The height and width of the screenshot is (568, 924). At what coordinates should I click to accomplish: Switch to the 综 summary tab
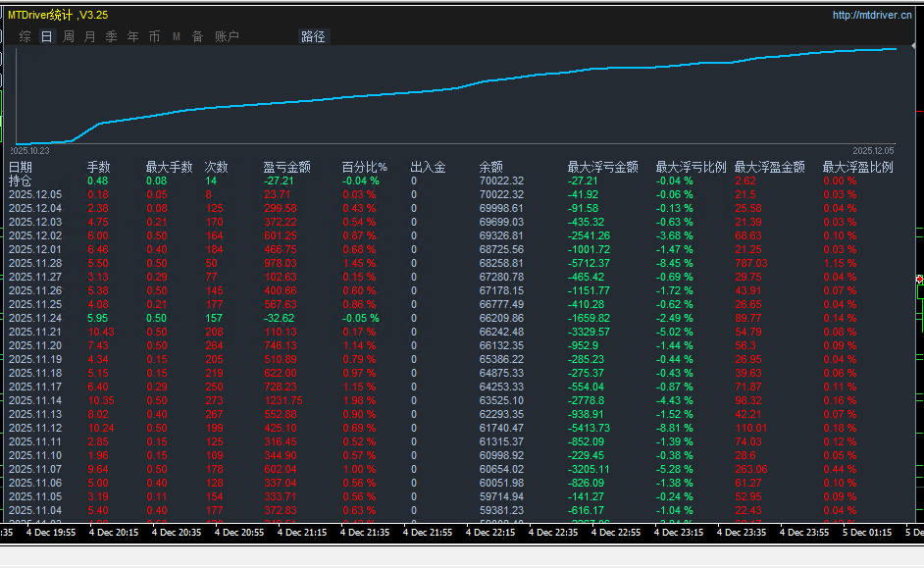[26, 36]
